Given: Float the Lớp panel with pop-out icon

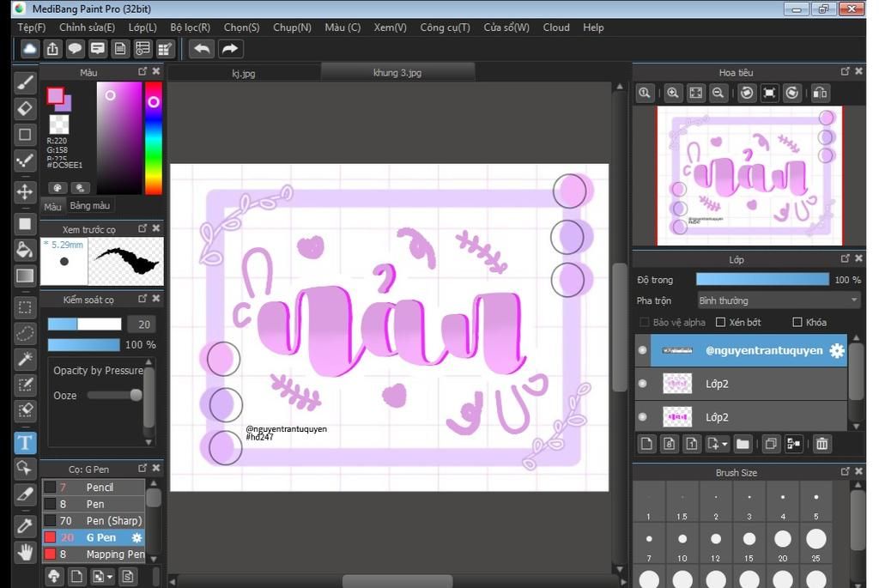Looking at the screenshot, I should pyautogui.click(x=845, y=258).
